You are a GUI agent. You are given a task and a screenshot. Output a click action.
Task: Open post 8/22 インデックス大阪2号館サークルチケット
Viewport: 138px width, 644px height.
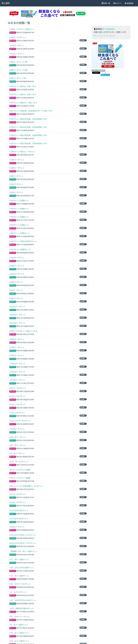click(26, 486)
